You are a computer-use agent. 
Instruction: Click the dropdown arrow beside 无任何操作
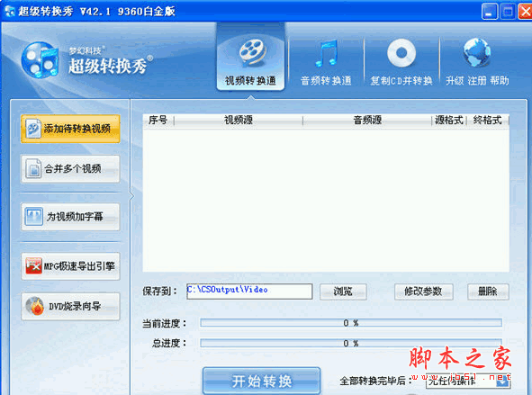pos(503,382)
